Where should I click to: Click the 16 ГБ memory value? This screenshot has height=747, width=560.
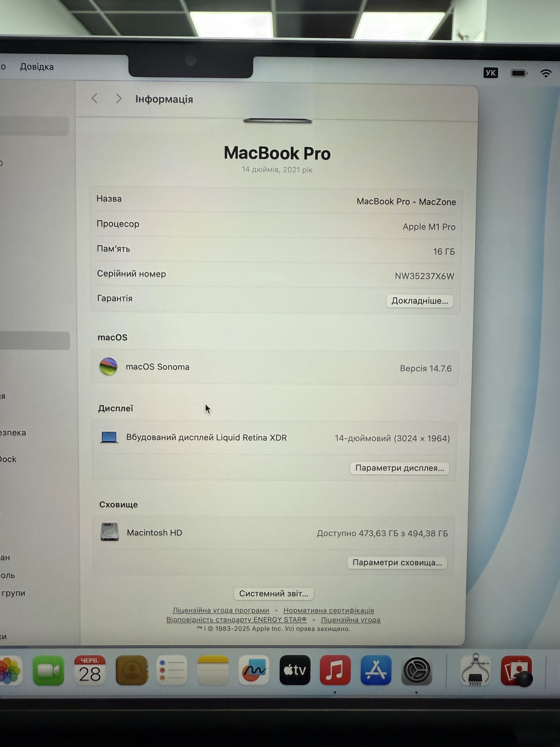tap(444, 252)
